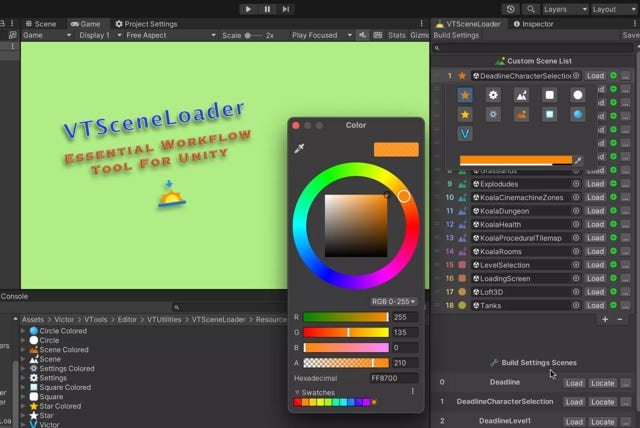Open the Game view mode dropdown
This screenshot has width=640, height=428.
[x=47, y=35]
